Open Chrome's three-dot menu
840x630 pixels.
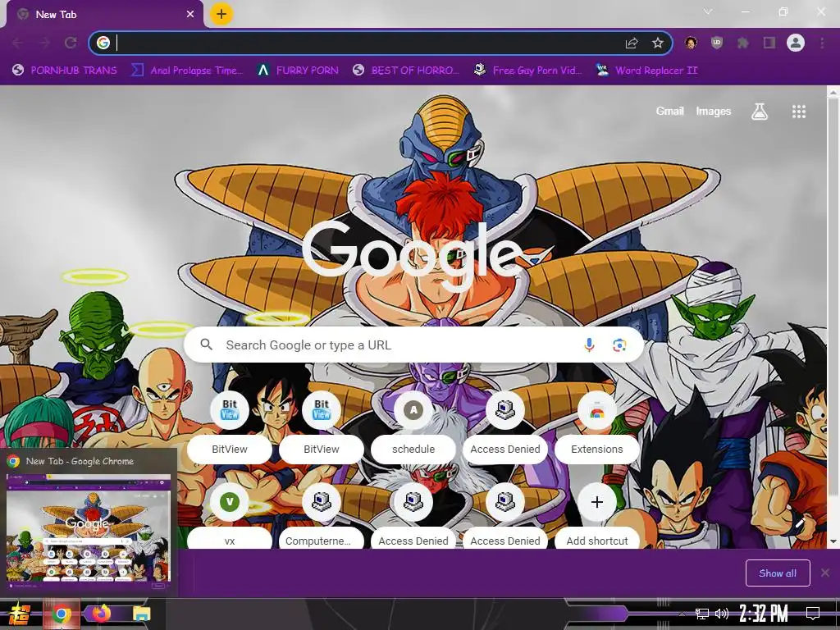pos(822,43)
